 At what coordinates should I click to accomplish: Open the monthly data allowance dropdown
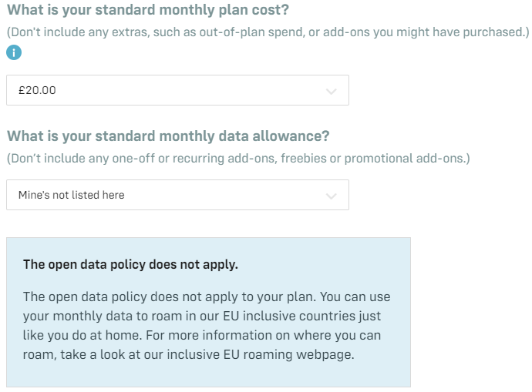coord(177,195)
